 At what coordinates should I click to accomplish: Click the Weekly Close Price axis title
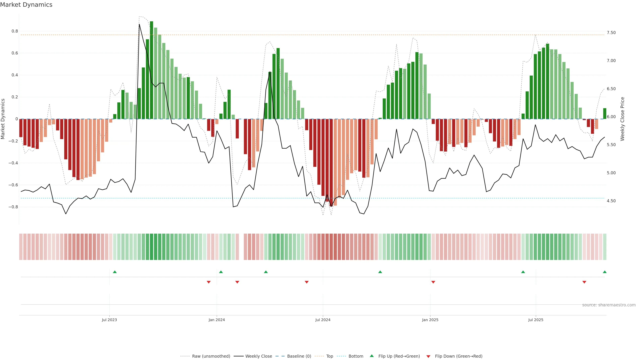622,119
